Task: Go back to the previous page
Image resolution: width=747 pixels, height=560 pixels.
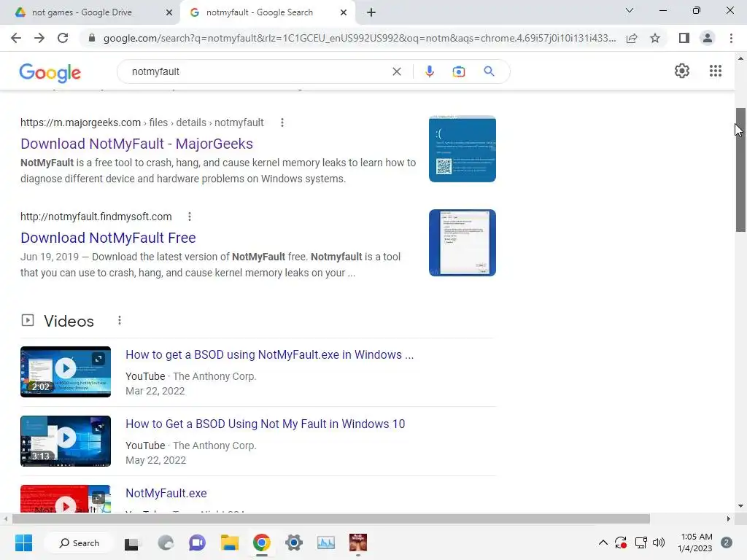Action: [16, 38]
